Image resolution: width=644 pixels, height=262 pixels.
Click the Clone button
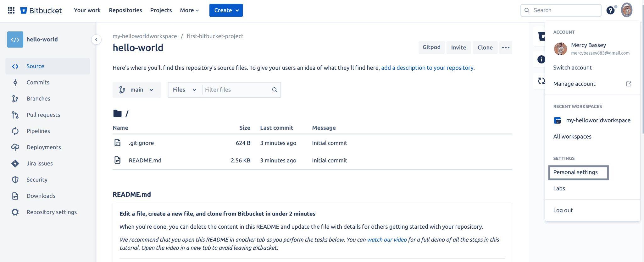point(485,47)
